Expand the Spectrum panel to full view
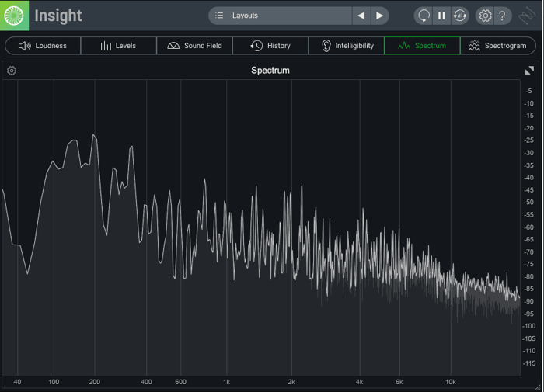544x392 pixels. pyautogui.click(x=529, y=71)
